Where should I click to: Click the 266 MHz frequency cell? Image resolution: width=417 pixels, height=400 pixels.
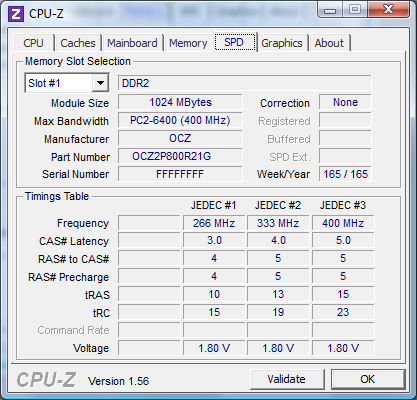214,223
